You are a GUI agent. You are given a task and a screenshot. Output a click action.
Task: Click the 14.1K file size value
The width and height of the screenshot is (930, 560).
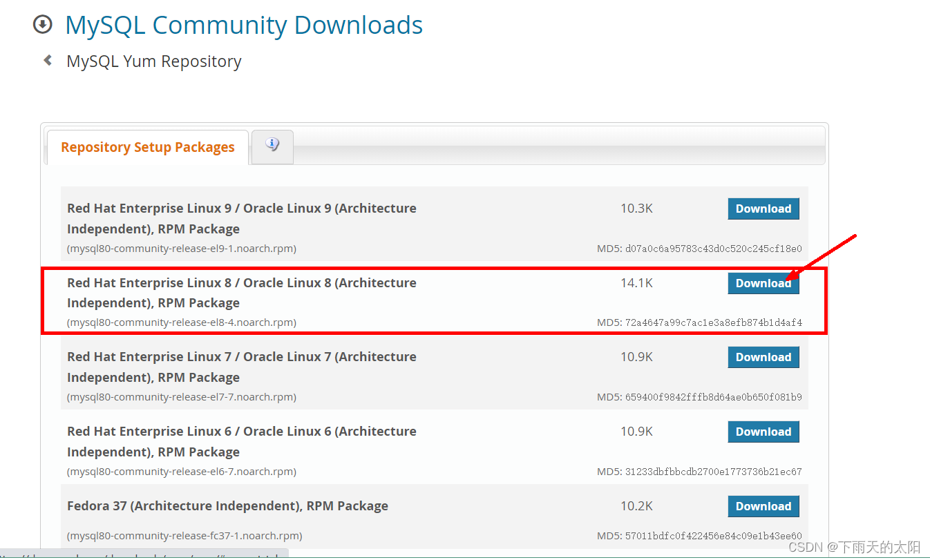click(636, 283)
